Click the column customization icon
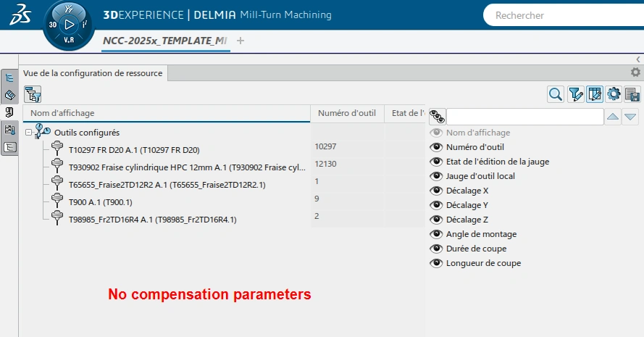This screenshot has height=337, width=644. point(595,93)
